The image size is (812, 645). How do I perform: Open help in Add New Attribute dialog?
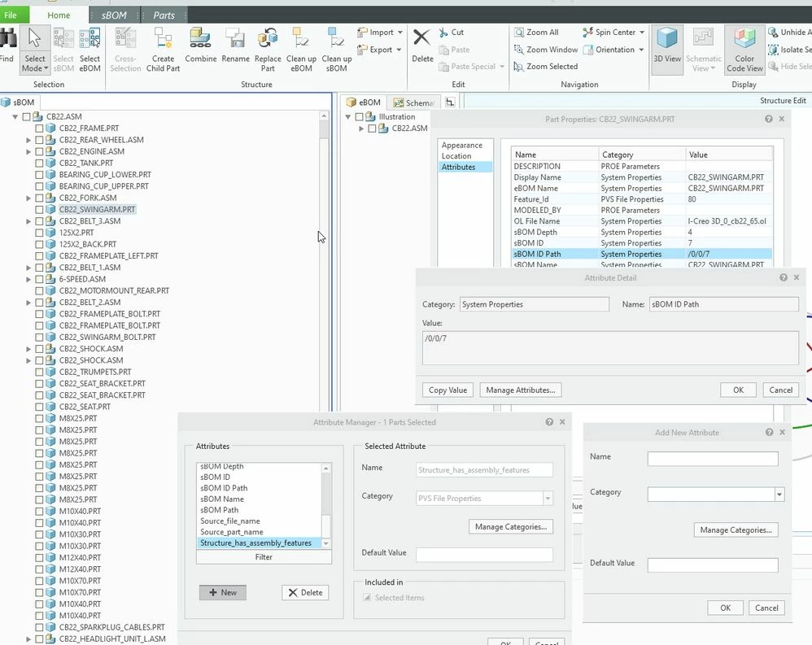(770, 432)
